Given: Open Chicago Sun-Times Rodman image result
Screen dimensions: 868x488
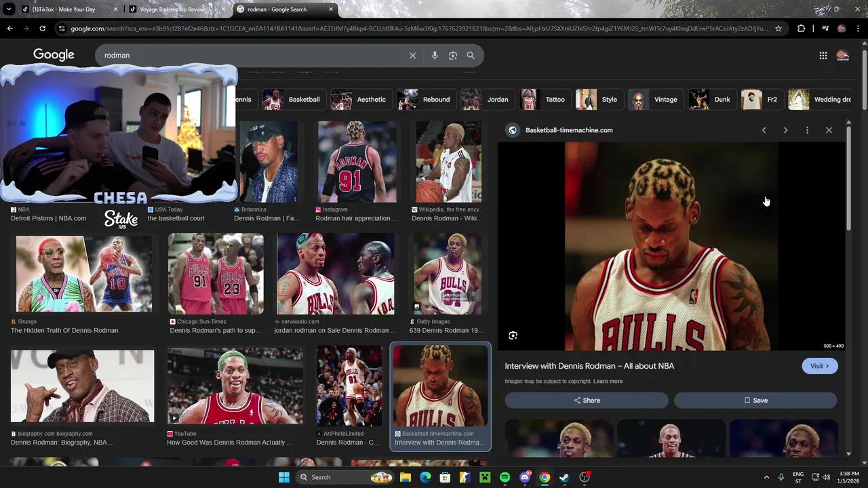Looking at the screenshot, I should coord(216,274).
